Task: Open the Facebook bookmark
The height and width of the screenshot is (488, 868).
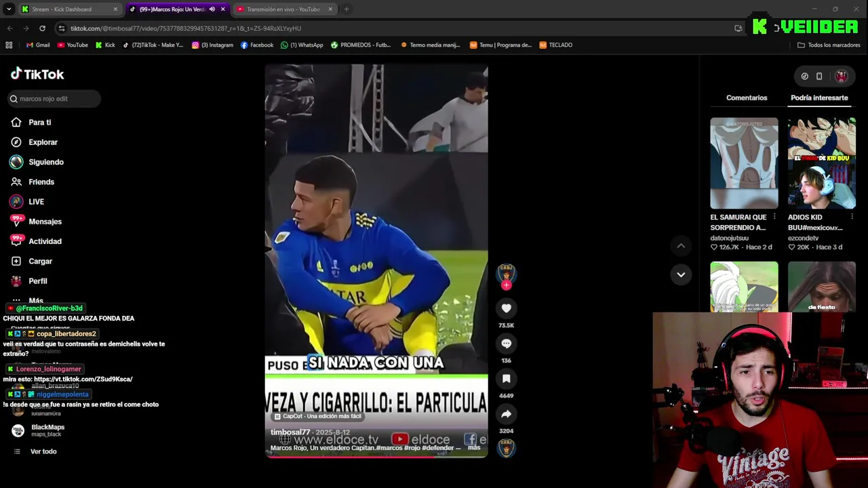Action: [257, 45]
